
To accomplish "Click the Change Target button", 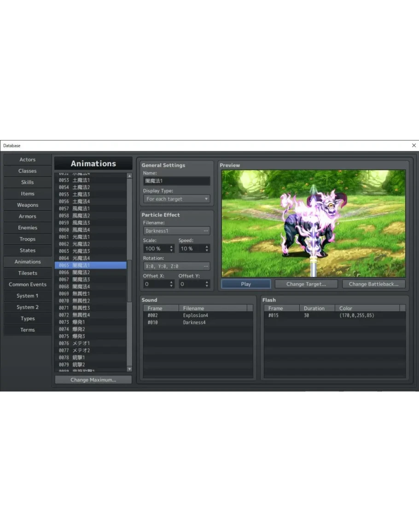I will [306, 284].
